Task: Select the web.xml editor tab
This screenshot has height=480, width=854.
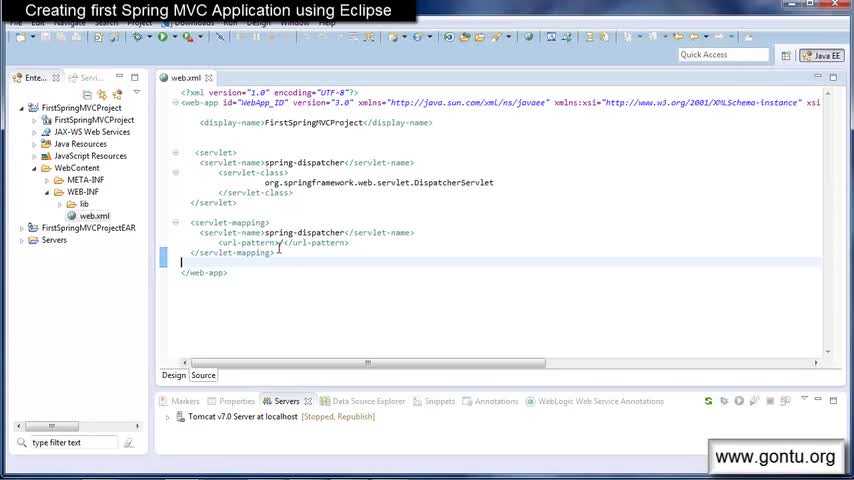Action: tap(186, 78)
